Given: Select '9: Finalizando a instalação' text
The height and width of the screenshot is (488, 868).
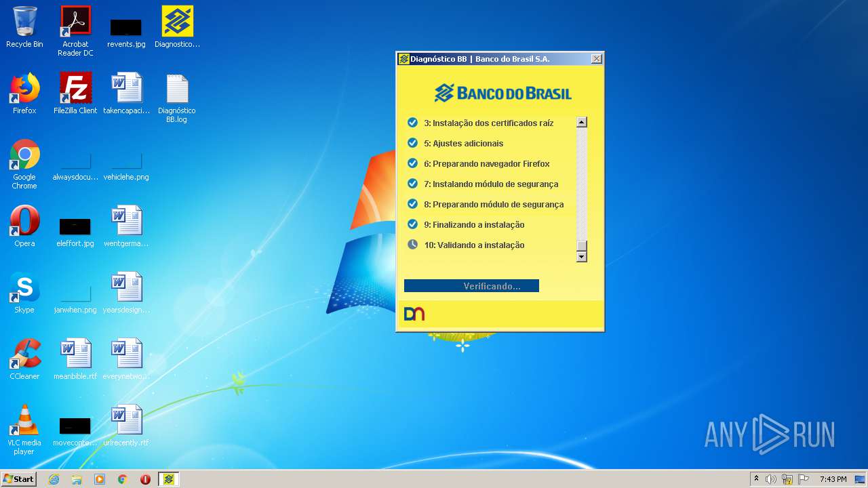Looking at the screenshot, I should pyautogui.click(x=474, y=225).
